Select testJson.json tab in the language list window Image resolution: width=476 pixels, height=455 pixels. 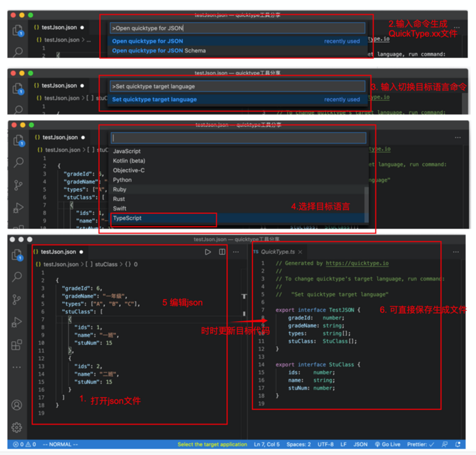click(60, 138)
